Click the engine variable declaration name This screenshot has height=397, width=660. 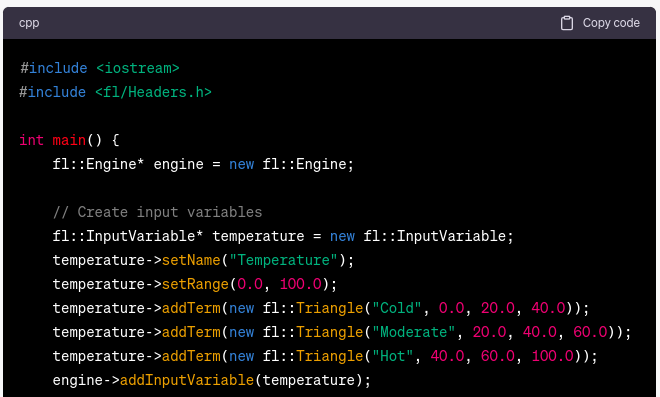(x=178, y=164)
